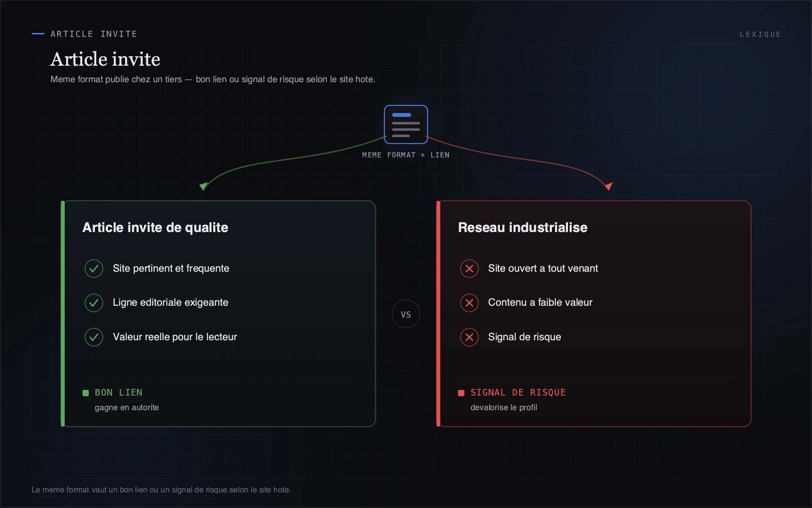Click the ARTICLE INVITE section label at top
812x508 pixels.
tap(94, 34)
